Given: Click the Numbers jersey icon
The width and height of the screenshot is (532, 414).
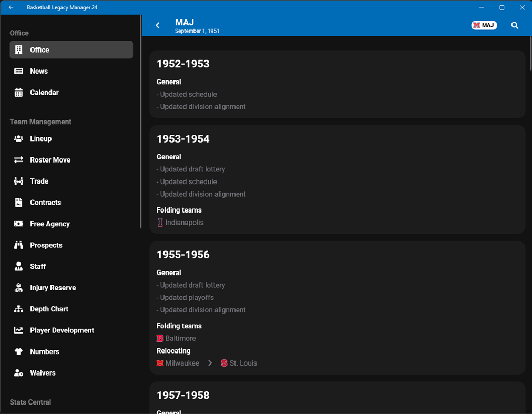Looking at the screenshot, I should (x=18, y=352).
